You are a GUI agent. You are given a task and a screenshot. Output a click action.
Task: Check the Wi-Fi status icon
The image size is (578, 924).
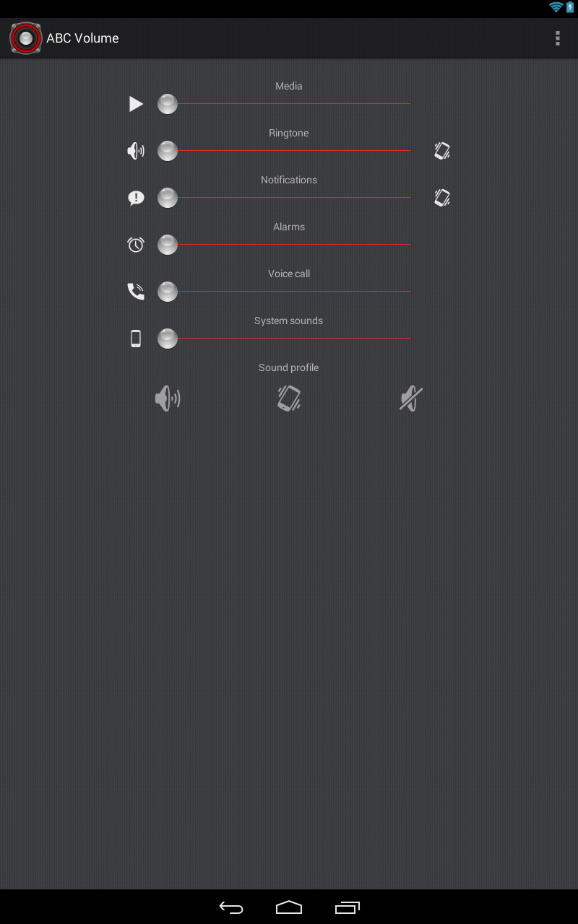pyautogui.click(x=556, y=7)
